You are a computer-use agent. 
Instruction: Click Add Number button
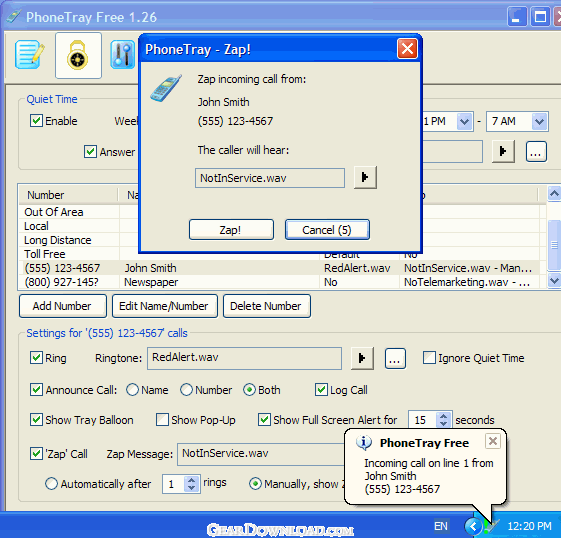click(63, 306)
